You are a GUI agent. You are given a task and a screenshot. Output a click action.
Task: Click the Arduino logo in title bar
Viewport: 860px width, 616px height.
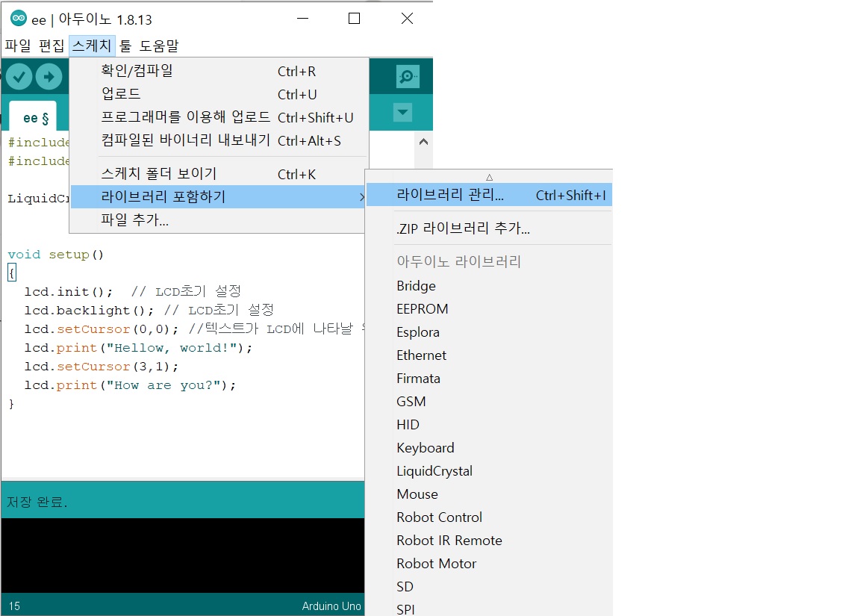click(19, 18)
